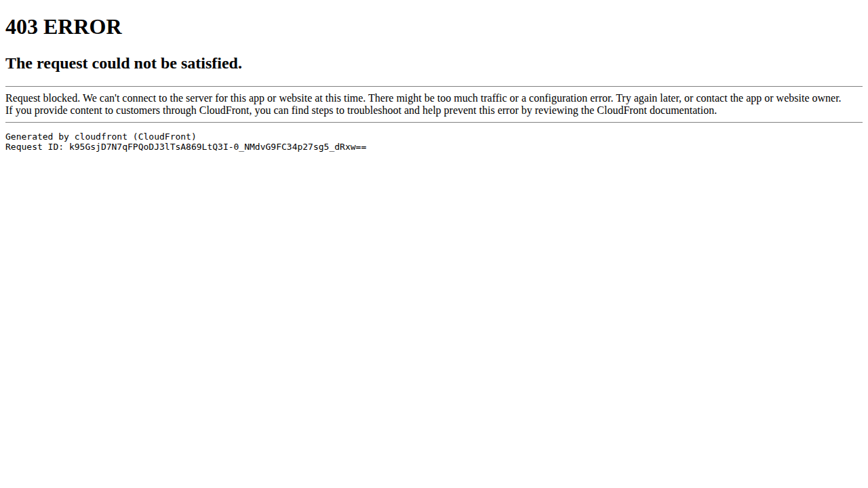Screen dimensions: 868x488
Task: Click the 'CloudFront documentation' text
Action: point(655,110)
